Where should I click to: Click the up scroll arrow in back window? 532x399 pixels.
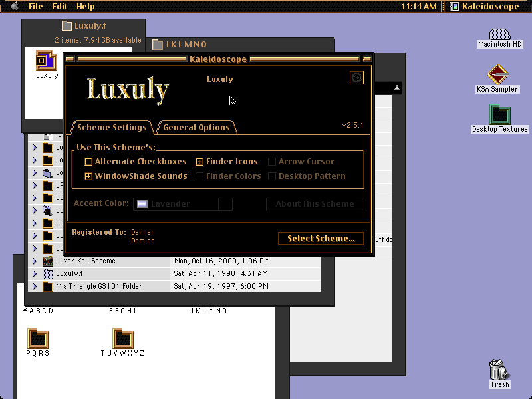coord(396,88)
